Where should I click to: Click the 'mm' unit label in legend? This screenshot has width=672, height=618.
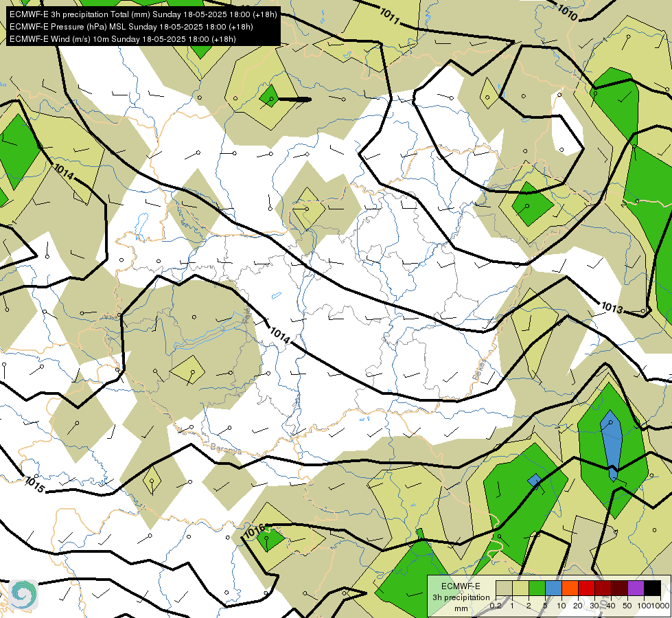461,608
